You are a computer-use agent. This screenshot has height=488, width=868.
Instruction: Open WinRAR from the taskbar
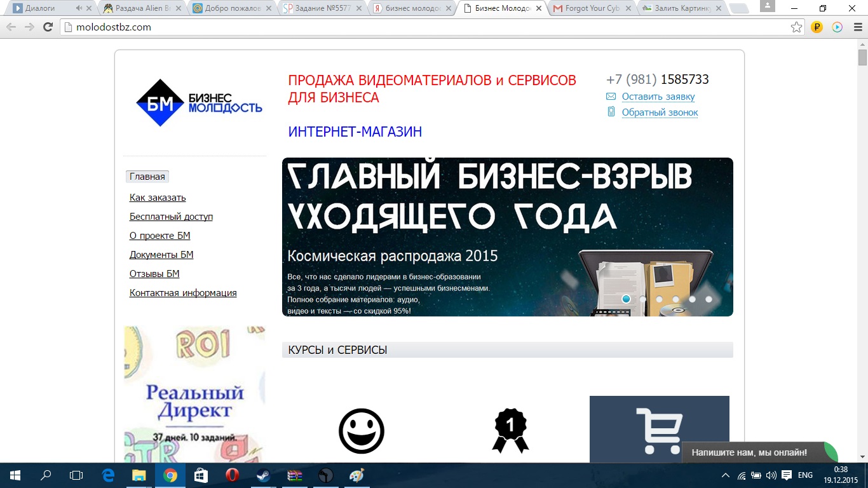coord(294,475)
